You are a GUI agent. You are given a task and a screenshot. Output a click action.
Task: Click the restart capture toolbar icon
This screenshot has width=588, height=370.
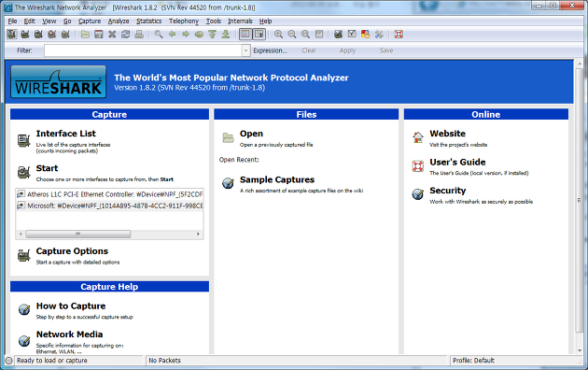tap(65, 35)
